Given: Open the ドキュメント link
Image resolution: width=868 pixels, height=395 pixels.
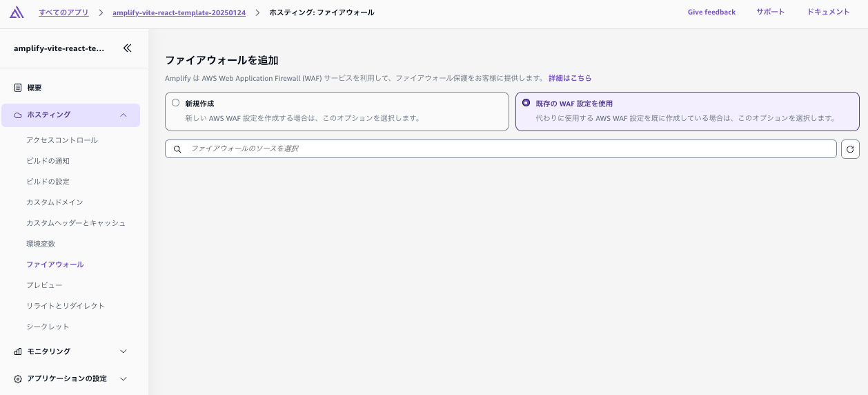Looking at the screenshot, I should 828,12.
